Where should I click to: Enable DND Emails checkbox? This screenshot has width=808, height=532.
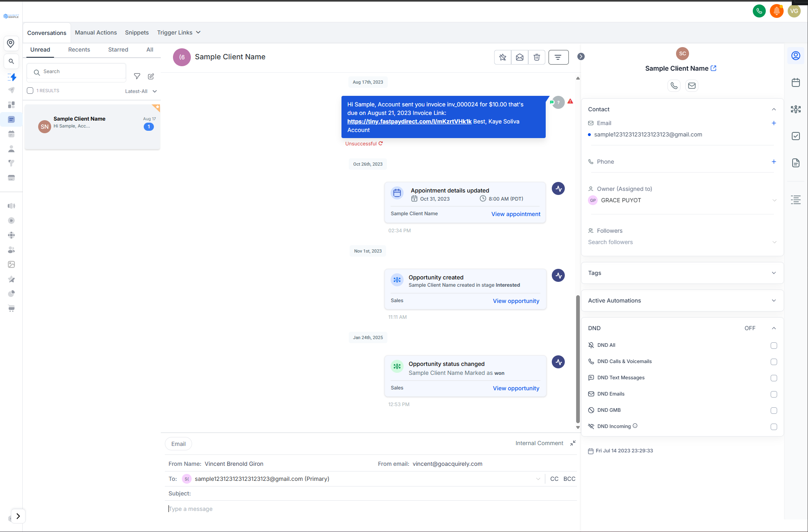pyautogui.click(x=774, y=394)
